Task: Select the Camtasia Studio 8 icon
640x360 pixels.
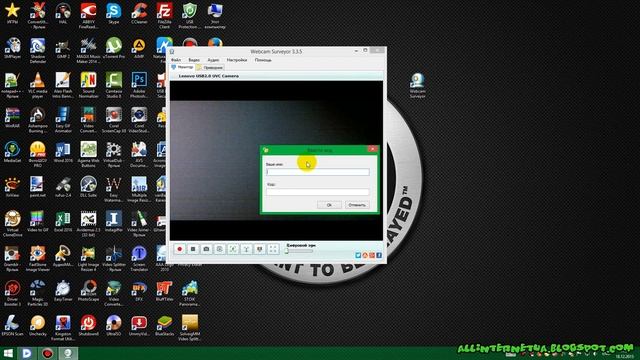Action: click(114, 85)
